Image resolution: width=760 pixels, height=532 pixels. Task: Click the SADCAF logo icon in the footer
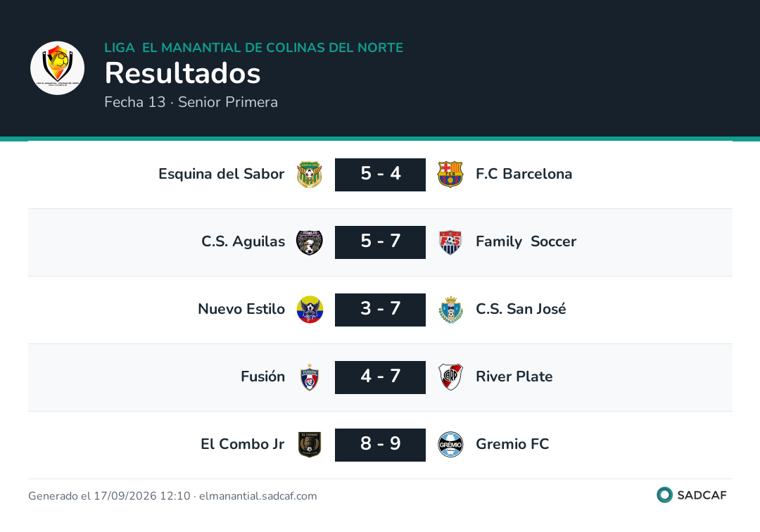coord(664,495)
